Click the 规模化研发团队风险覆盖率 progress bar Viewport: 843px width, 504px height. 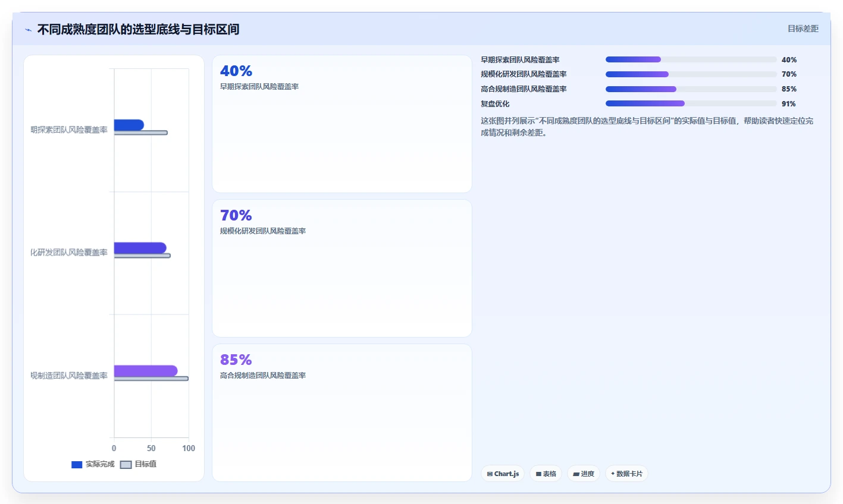[x=691, y=74]
